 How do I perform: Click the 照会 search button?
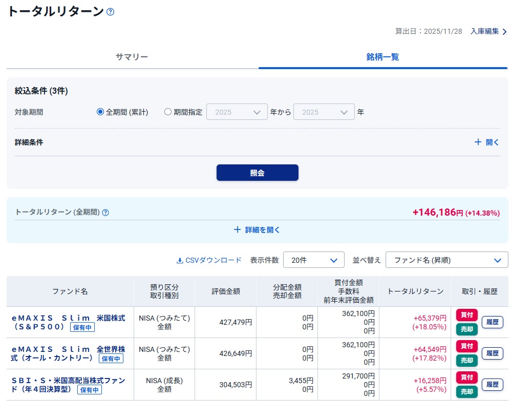pyautogui.click(x=257, y=173)
